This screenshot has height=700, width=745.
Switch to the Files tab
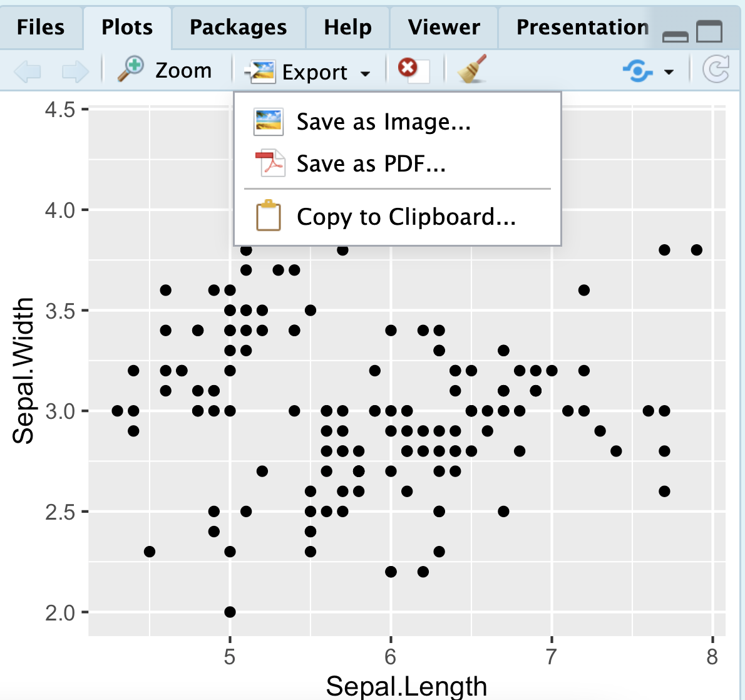point(40,26)
